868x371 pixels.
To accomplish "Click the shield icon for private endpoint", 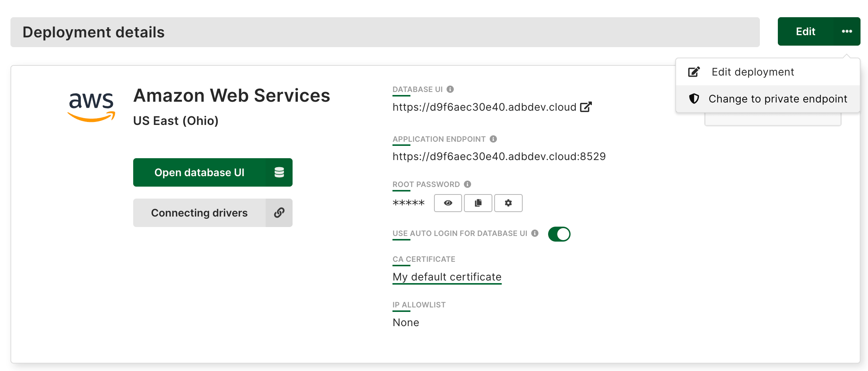I will tap(694, 99).
